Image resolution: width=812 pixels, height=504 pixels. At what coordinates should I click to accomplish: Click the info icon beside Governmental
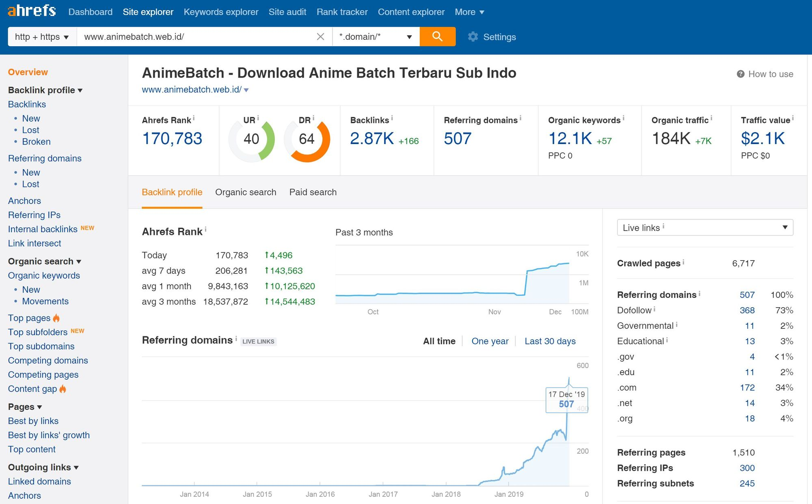click(676, 325)
